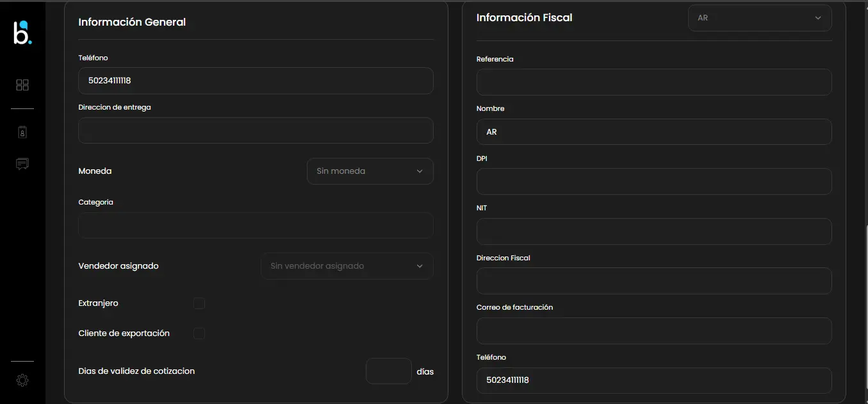The height and width of the screenshot is (404, 868).
Task: Click the DPI input field
Action: tap(654, 181)
